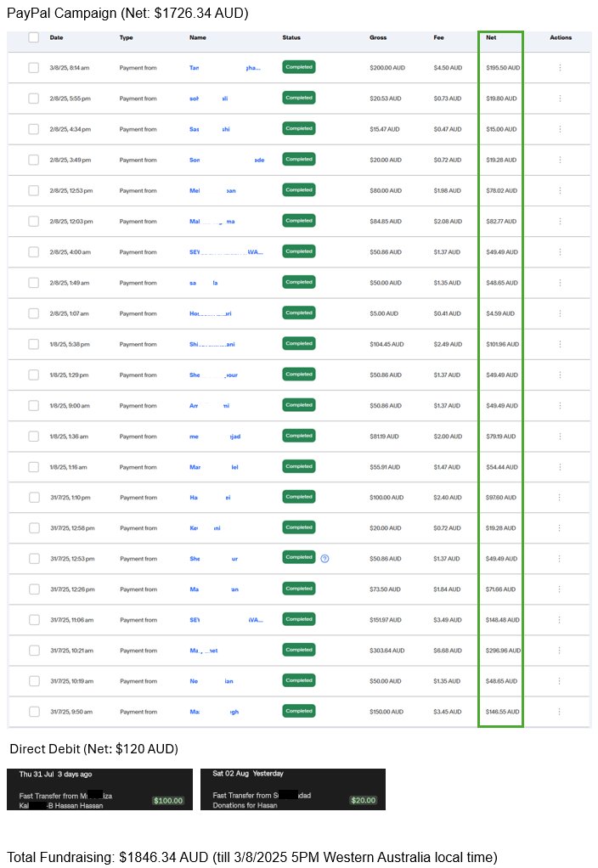Open actions menu for 2/8/25 3:49 pm payment
Screen dimensions: 598x868
point(560,160)
